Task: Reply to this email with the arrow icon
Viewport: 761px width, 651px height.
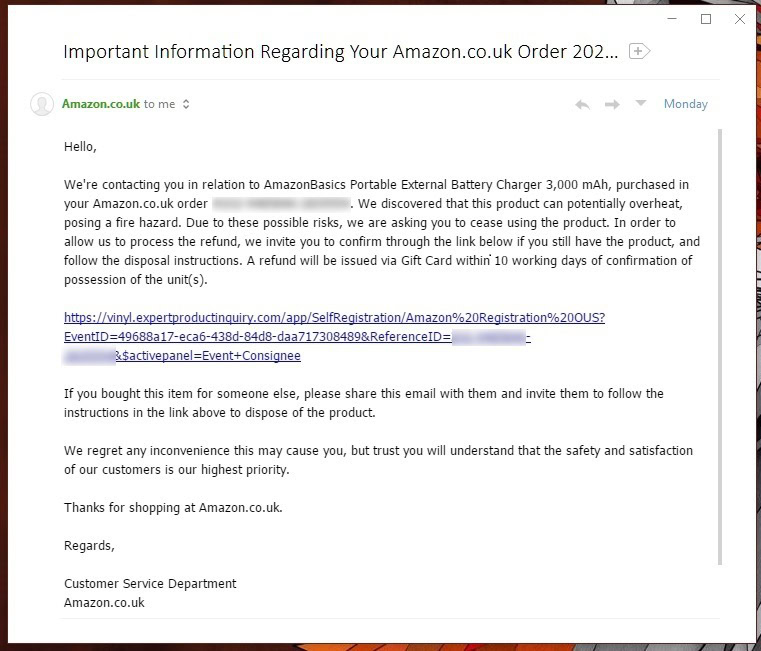Action: [582, 104]
